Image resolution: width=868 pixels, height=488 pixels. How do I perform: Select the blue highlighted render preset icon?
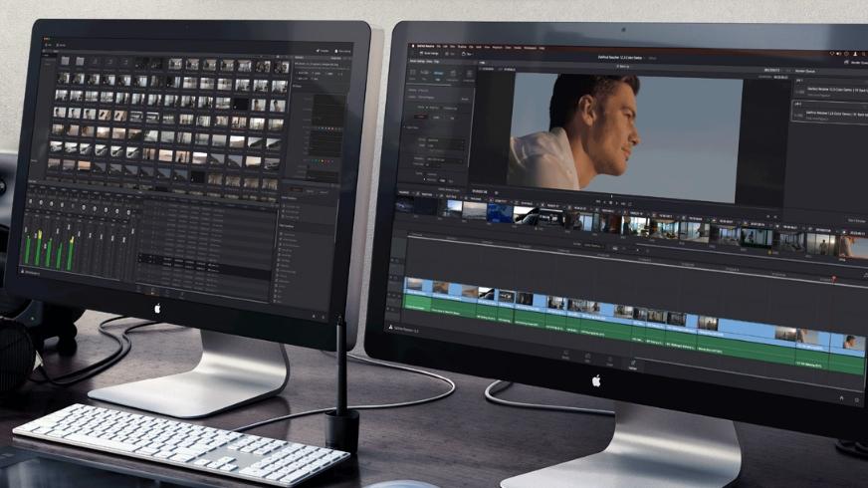pos(438,75)
